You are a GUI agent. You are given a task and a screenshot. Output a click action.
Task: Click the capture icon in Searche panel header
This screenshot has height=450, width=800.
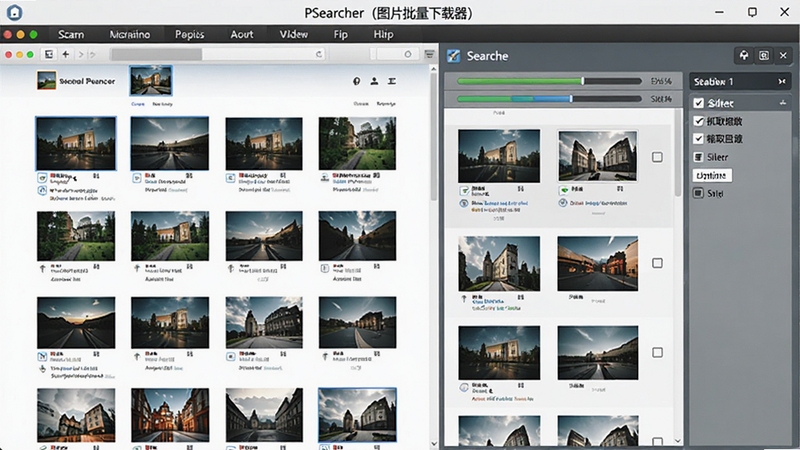(x=763, y=56)
